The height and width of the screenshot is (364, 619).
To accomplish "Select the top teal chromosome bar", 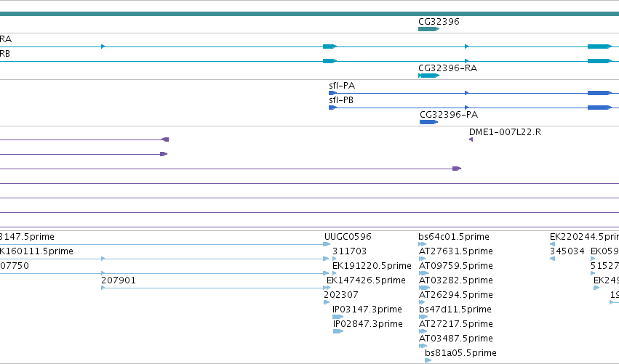I will click(310, 14).
